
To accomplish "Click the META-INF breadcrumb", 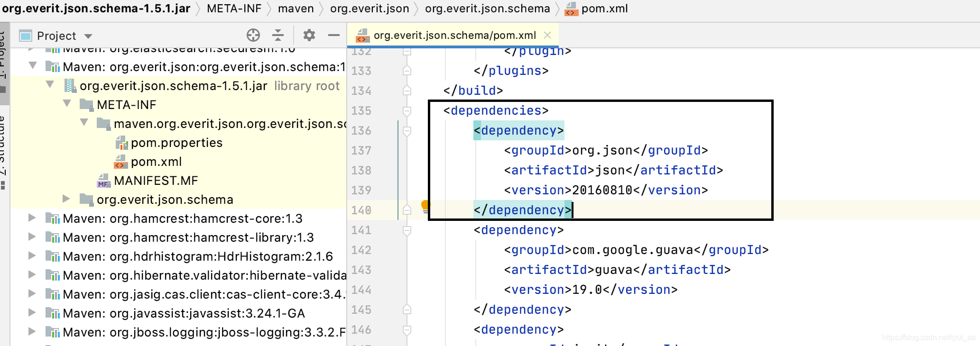I will tap(234, 9).
